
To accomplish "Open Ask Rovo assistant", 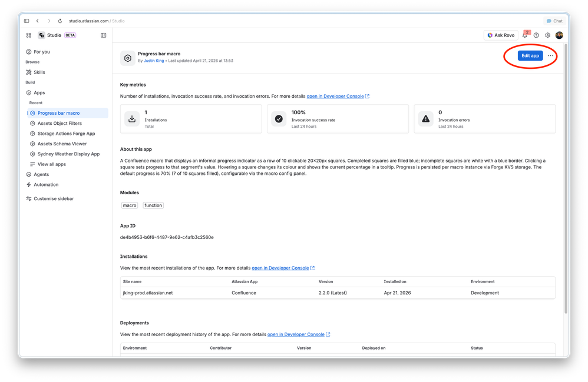I will point(501,35).
